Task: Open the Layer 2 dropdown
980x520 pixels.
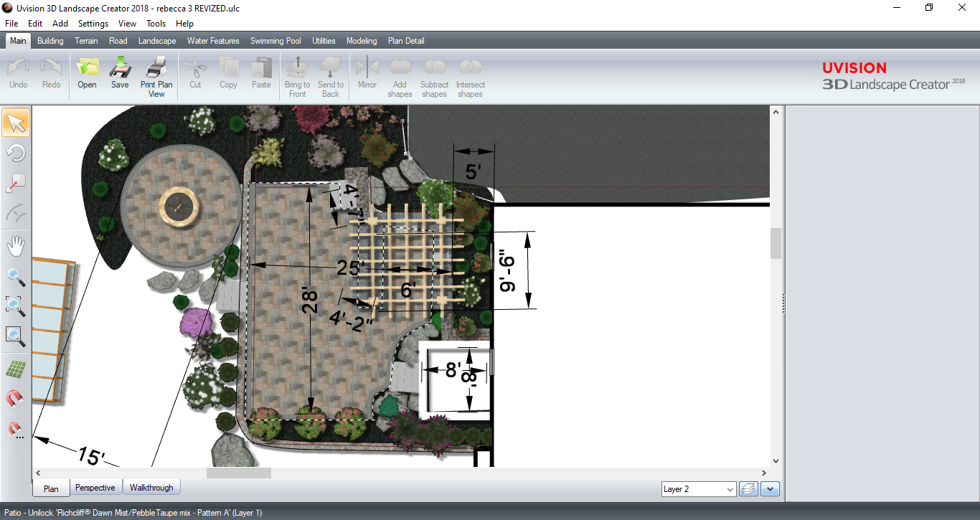Action: [699, 489]
